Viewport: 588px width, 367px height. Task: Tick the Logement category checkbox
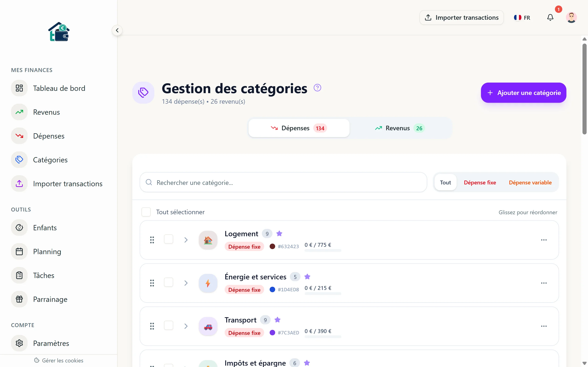point(168,239)
